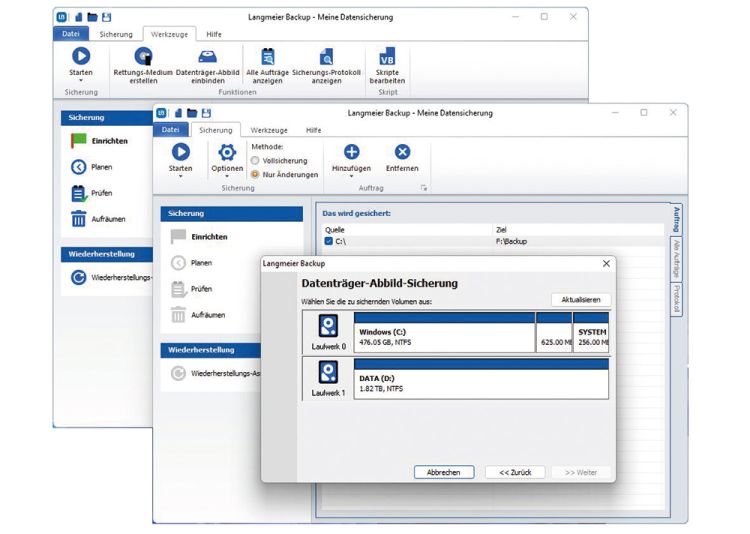Viewport: 750px width, 534px height.
Task: Click save icon in front window title bar
Action: (x=206, y=113)
